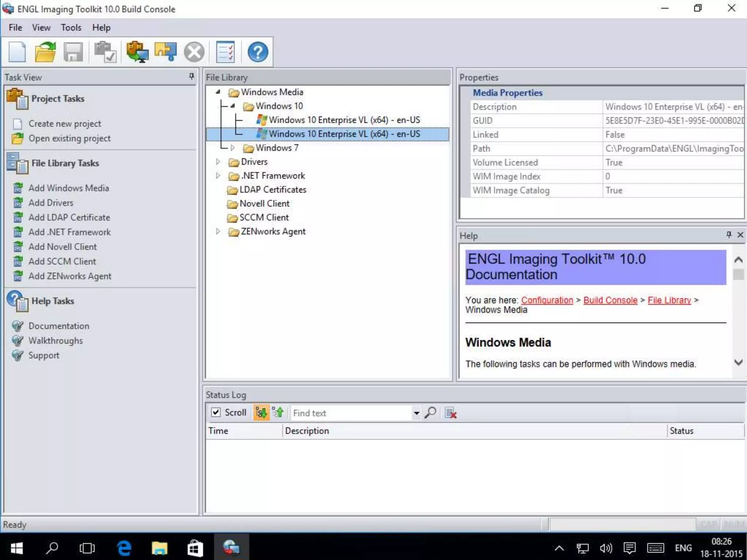Click the blue Help question mark icon
Image resolution: width=747 pixels, height=560 pixels.
click(258, 52)
